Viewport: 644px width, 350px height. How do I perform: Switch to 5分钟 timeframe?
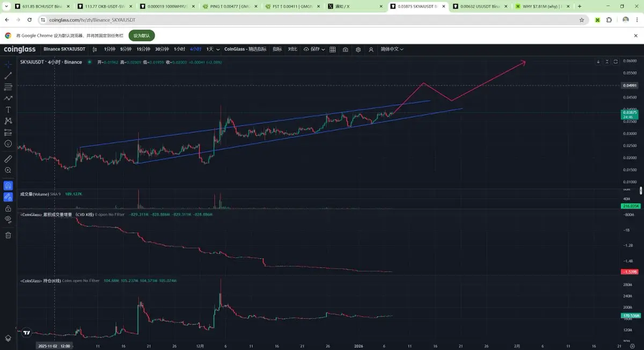point(126,49)
